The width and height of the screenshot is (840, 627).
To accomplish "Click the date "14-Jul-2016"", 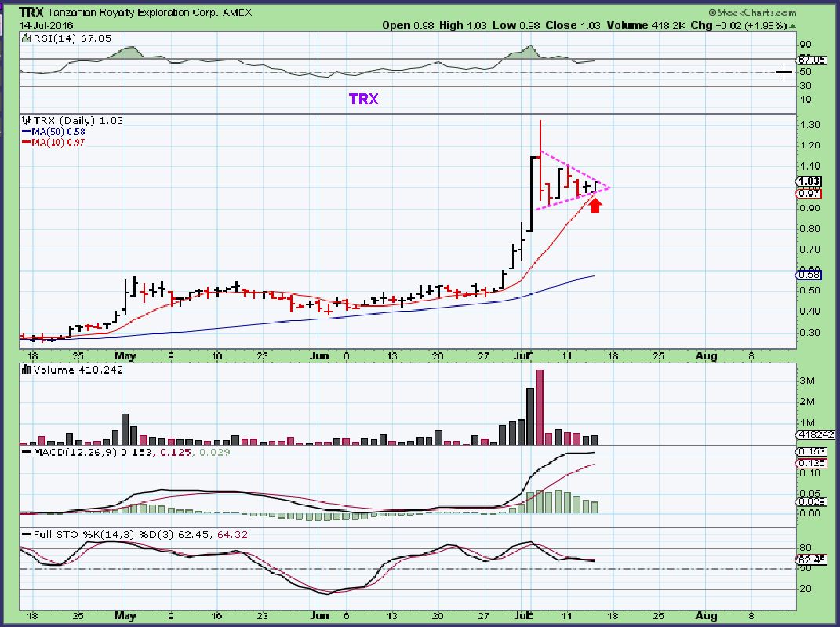I will [x=46, y=26].
